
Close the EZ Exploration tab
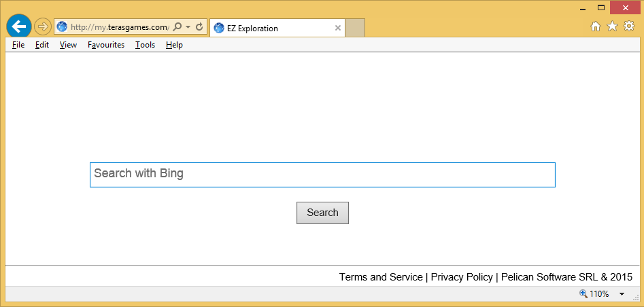pyautogui.click(x=338, y=28)
